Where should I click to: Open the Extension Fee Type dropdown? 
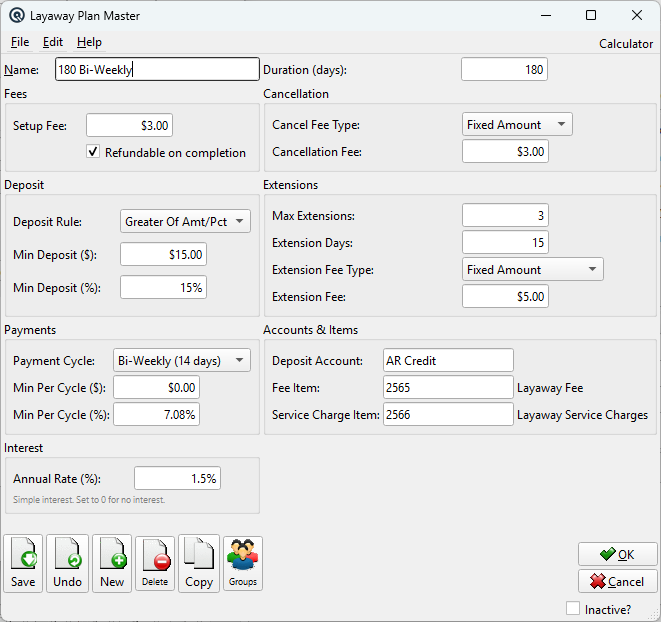click(x=533, y=269)
